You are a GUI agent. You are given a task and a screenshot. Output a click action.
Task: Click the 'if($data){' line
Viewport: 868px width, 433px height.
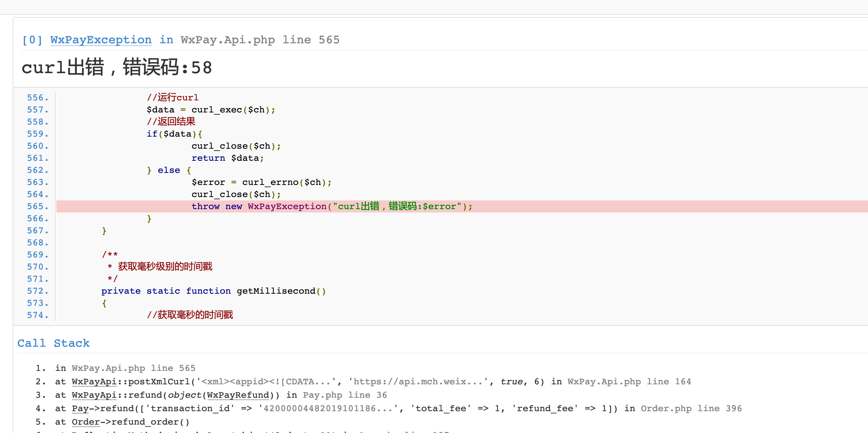174,134
